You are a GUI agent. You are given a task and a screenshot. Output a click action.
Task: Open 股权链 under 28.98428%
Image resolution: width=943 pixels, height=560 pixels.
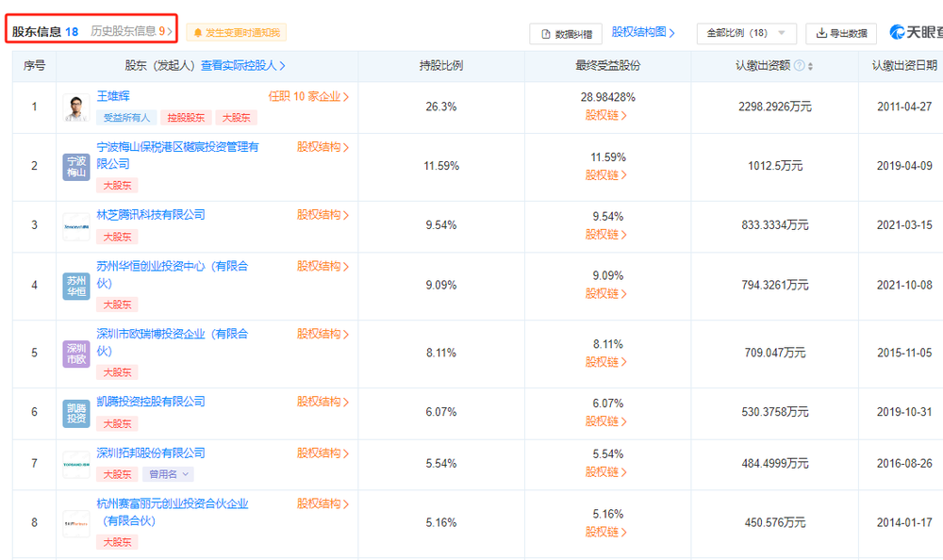(606, 115)
